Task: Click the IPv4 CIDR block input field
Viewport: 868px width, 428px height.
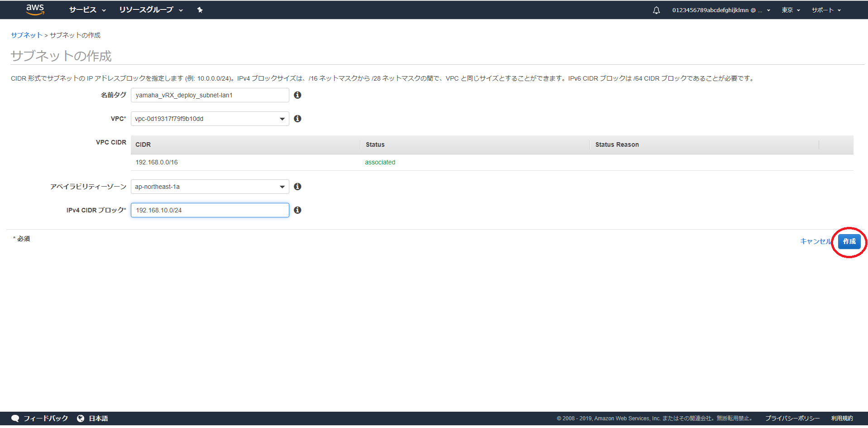Action: point(210,210)
